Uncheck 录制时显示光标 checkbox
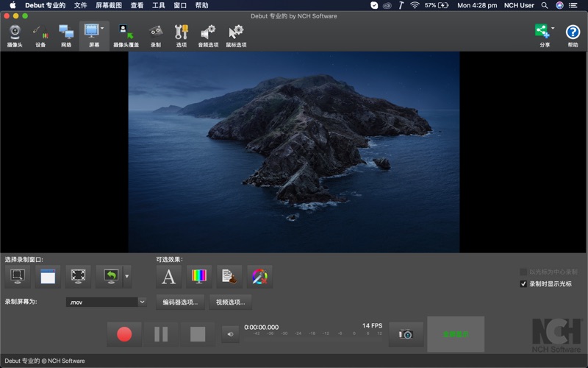 click(x=523, y=284)
